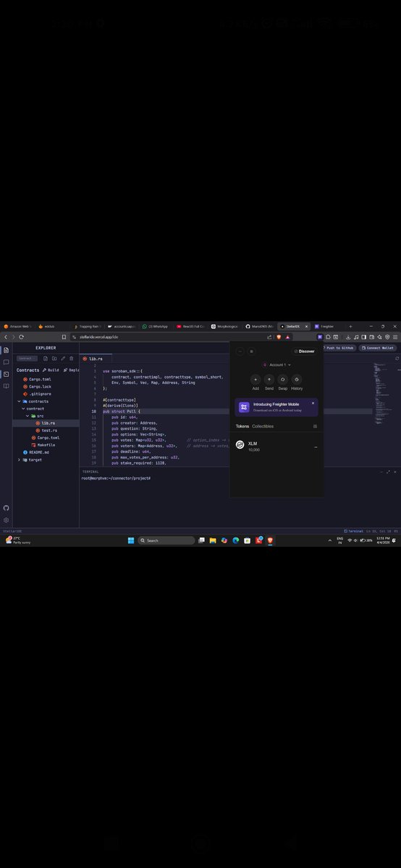Open the terminal icon in activity bar
The image size is (401, 868).
pyautogui.click(x=6, y=374)
